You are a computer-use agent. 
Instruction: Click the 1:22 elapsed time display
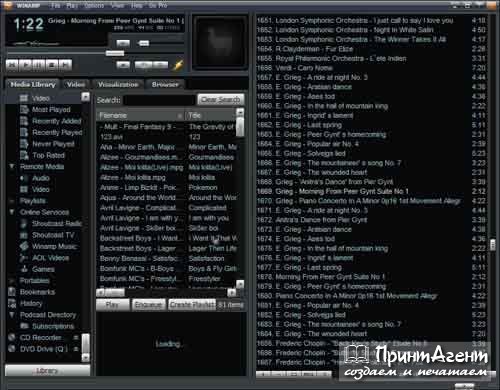tap(29, 24)
